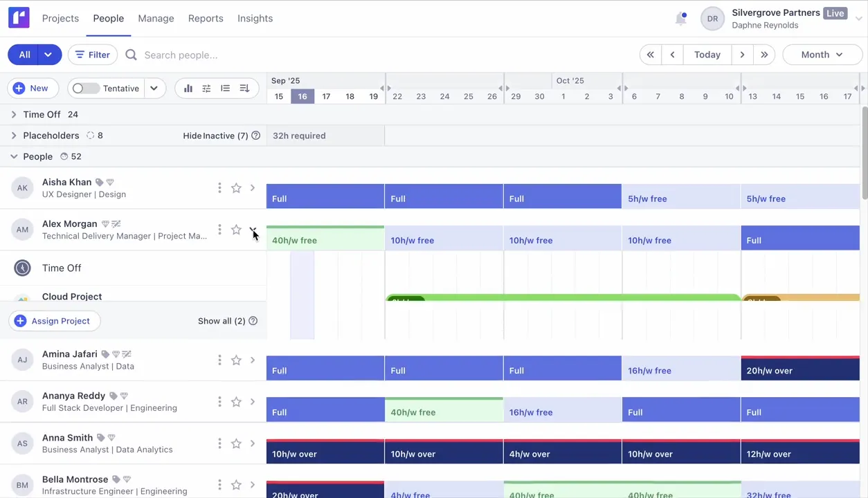Open the Month view dropdown
The width and height of the screenshot is (868, 498).
pos(822,55)
